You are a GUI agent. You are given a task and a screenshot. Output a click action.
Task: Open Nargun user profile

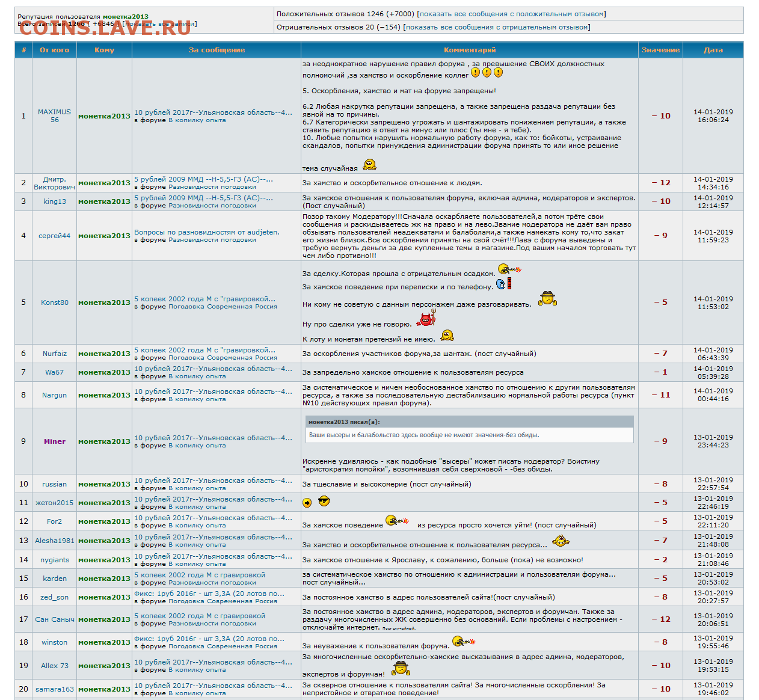tap(55, 395)
